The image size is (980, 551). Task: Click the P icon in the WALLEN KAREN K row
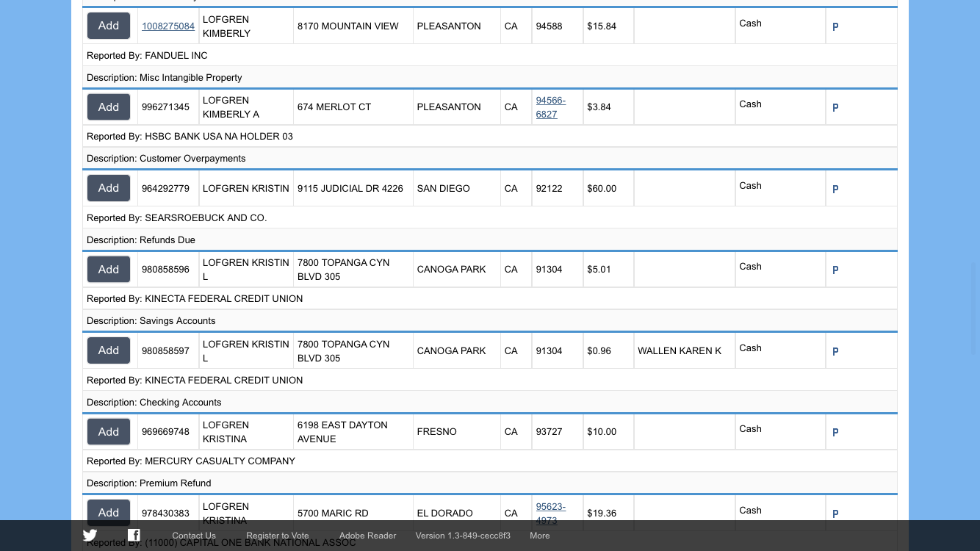[835, 351]
